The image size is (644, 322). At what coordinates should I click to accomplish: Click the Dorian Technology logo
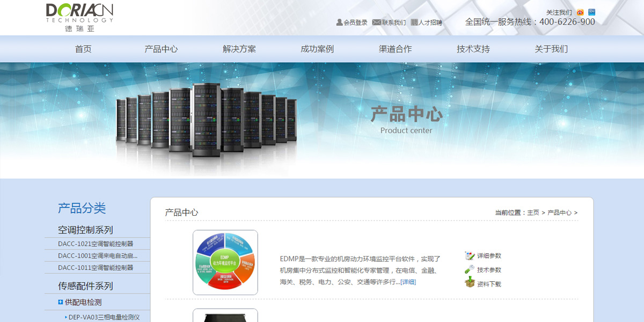click(79, 17)
